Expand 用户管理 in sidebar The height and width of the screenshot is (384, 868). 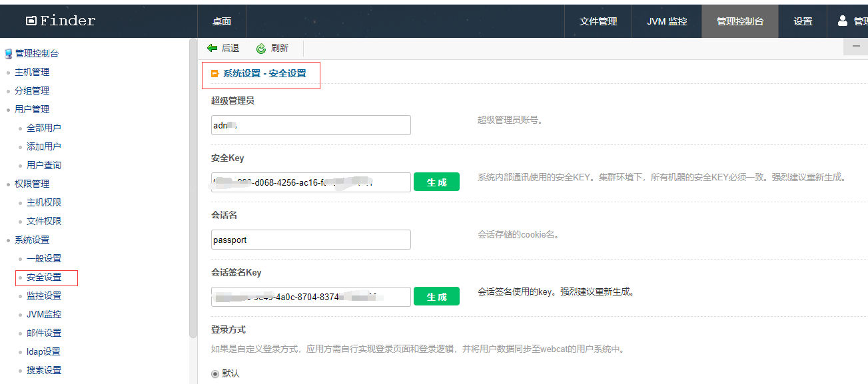[x=32, y=109]
